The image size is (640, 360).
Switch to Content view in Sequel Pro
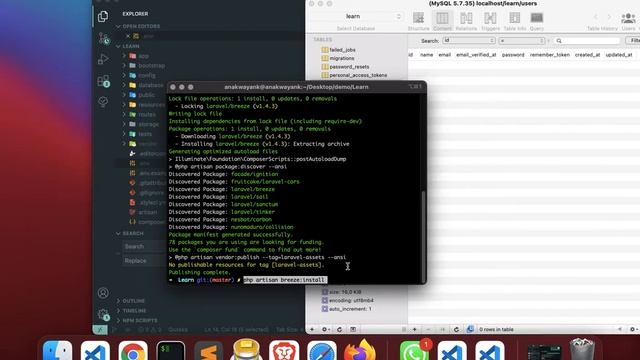442,21
